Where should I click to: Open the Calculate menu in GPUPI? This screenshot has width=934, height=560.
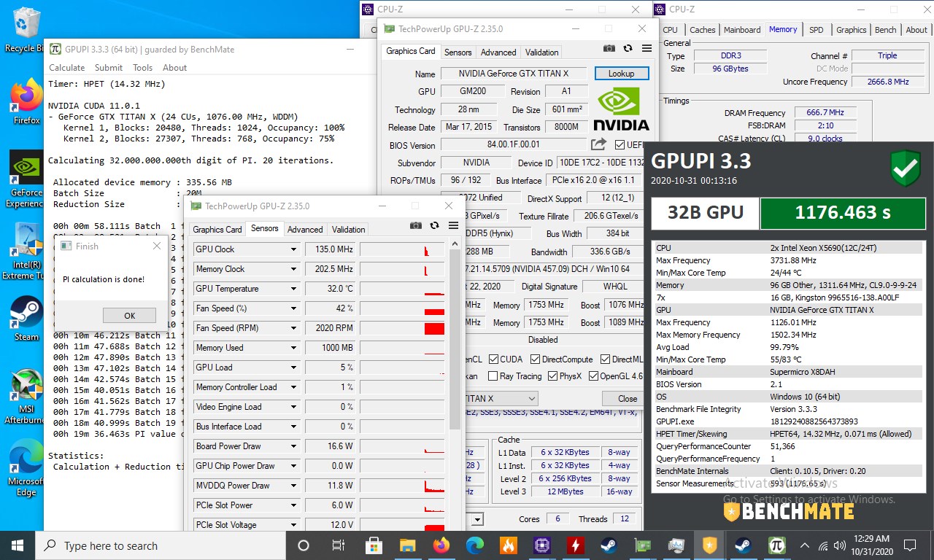click(x=67, y=68)
